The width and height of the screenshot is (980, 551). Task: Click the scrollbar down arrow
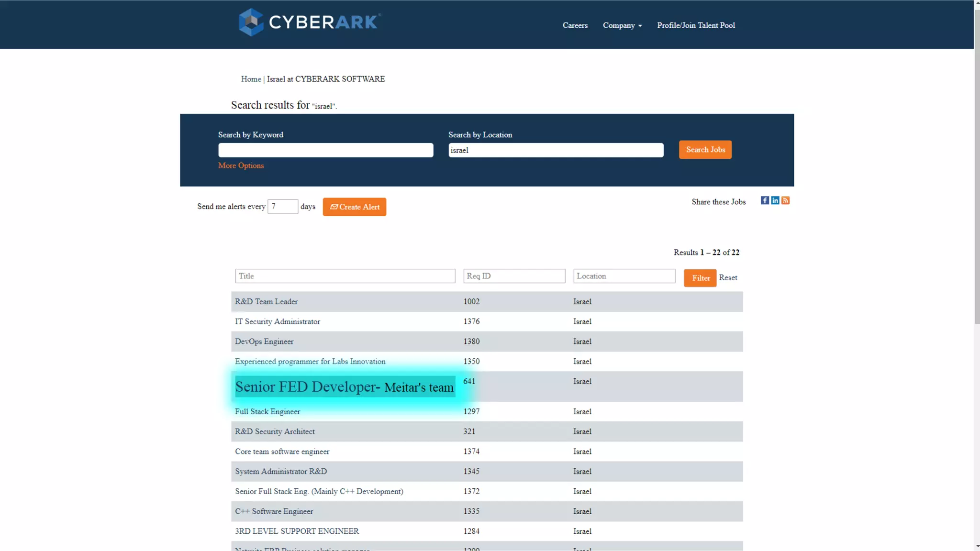977,546
